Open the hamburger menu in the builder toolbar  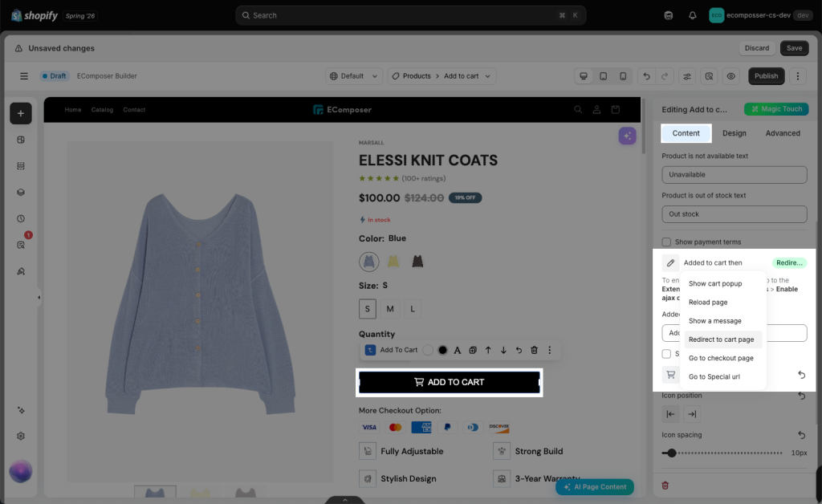click(23, 76)
